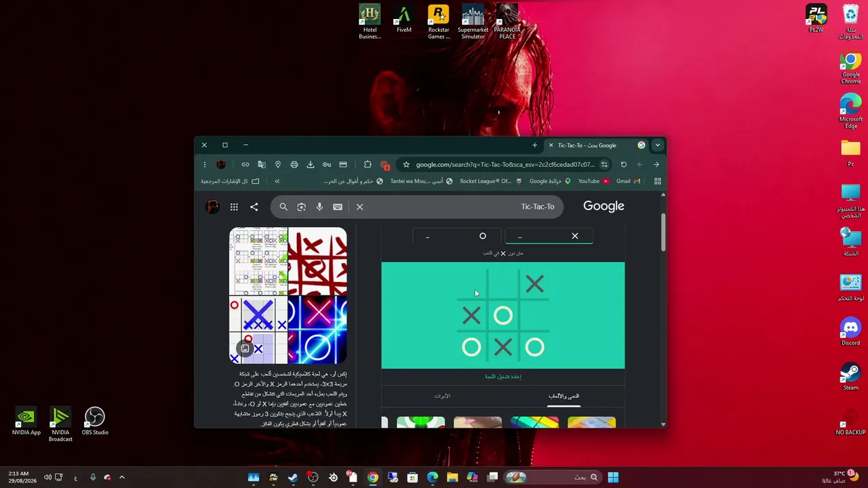The image size is (868, 488).
Task: Open the Tic-Tac-To Google search tab
Action: pyautogui.click(x=596, y=145)
